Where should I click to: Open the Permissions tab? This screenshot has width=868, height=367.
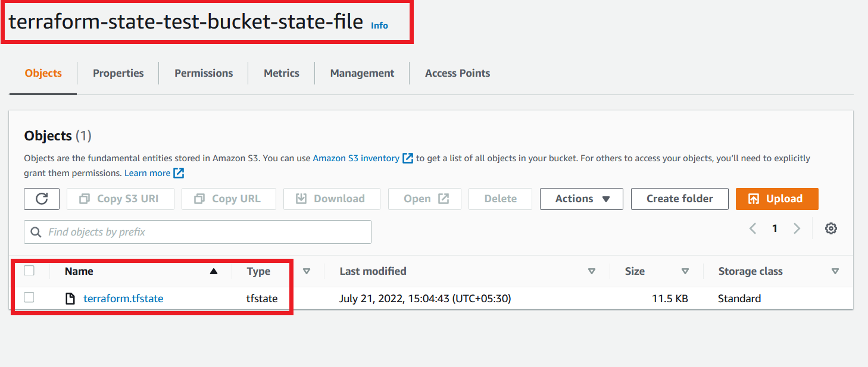coord(204,73)
